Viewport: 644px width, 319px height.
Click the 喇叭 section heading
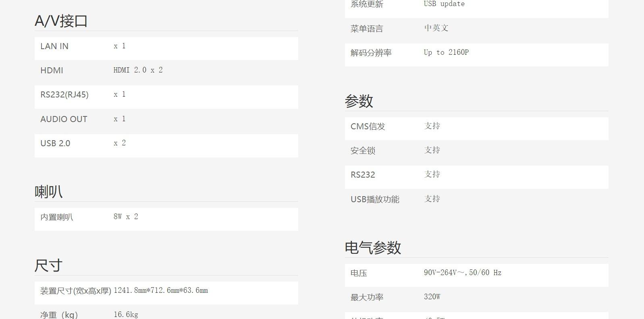pyautogui.click(x=48, y=192)
